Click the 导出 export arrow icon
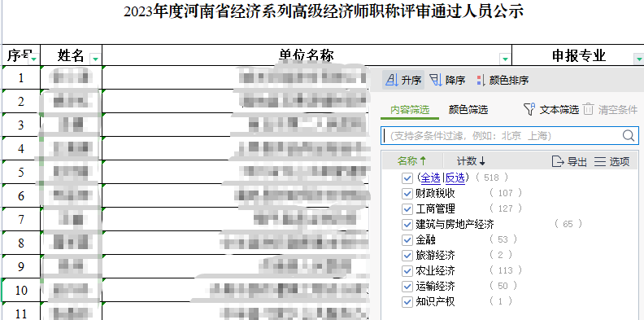The image size is (644, 320). pyautogui.click(x=558, y=161)
